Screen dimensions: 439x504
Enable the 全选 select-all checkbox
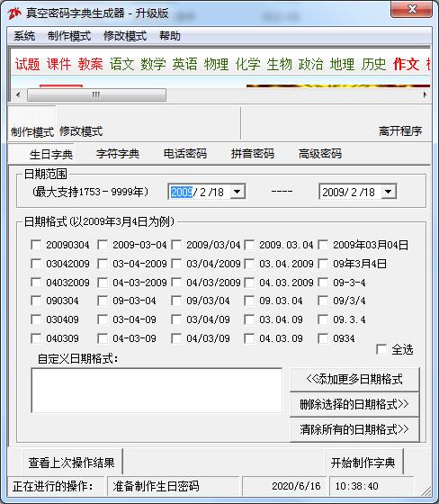coord(381,349)
